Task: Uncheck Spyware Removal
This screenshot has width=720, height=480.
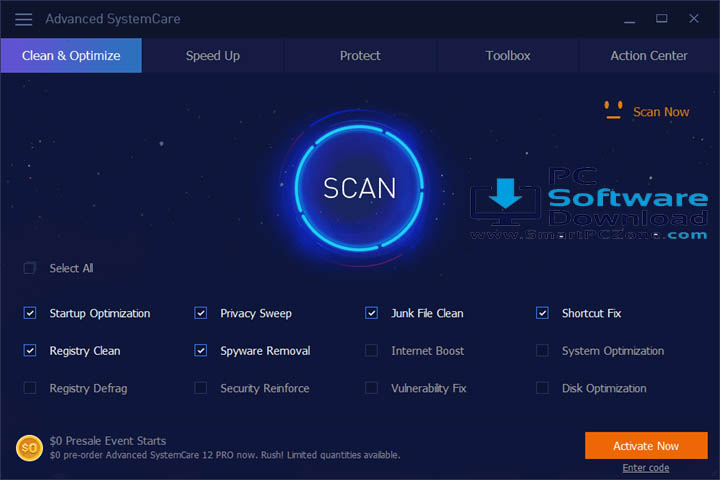Action: tap(201, 351)
